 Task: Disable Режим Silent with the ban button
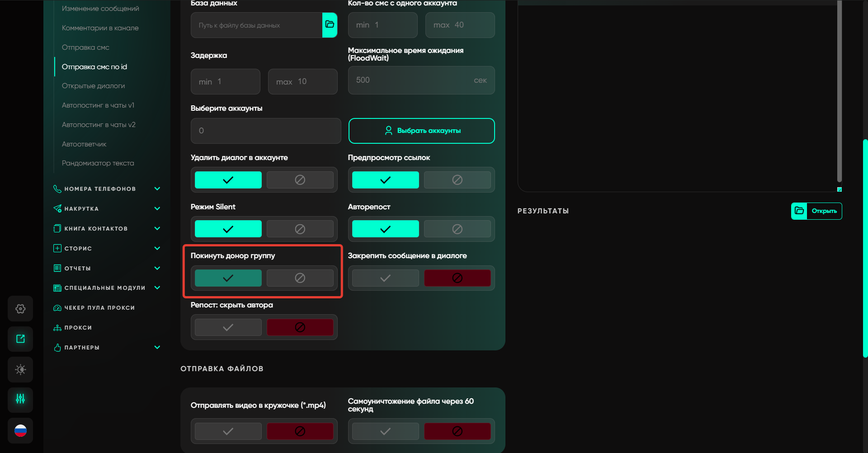(x=300, y=229)
